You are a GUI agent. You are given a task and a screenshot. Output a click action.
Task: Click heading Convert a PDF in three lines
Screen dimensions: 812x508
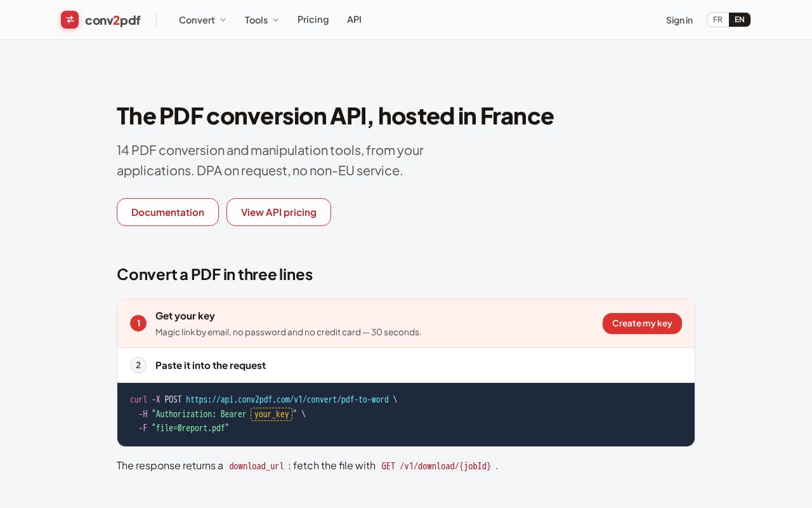(214, 274)
